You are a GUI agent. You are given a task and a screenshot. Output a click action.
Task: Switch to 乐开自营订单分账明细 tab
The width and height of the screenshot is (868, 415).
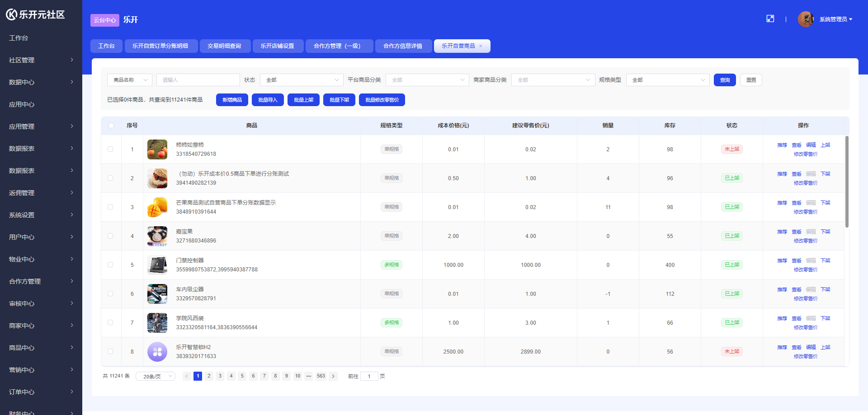pyautogui.click(x=160, y=46)
